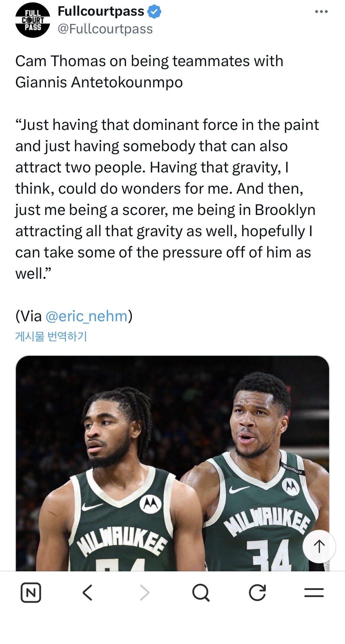Open the three-dot more options menu
Image resolution: width=345 pixels, height=644 pixels.
pos(321,12)
